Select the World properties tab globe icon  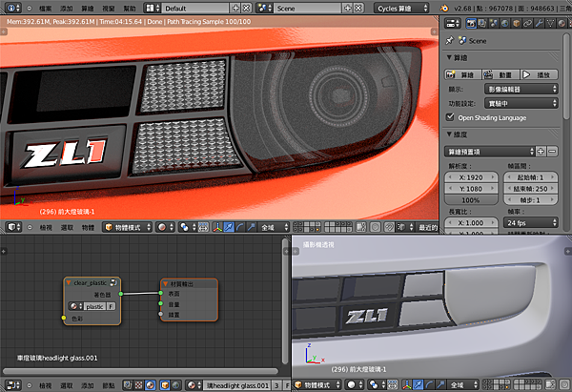coord(505,23)
